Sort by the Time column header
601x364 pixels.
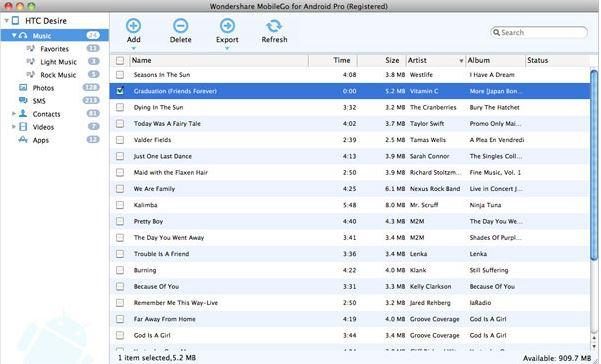(333, 61)
